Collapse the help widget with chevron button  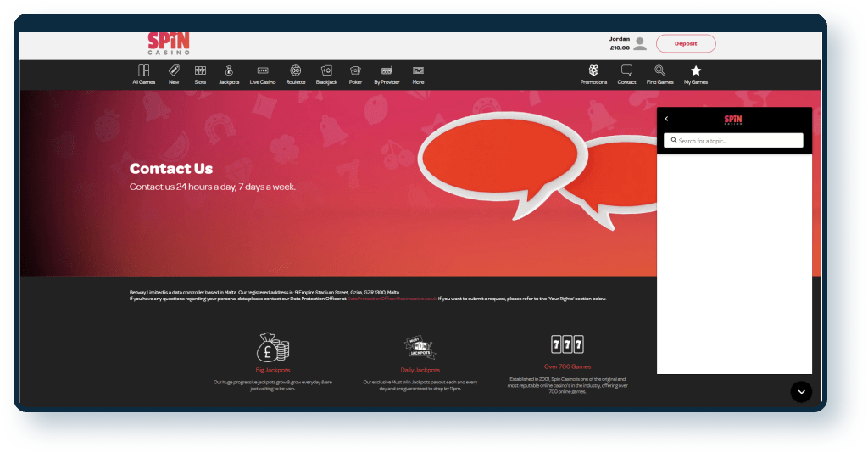click(x=801, y=392)
